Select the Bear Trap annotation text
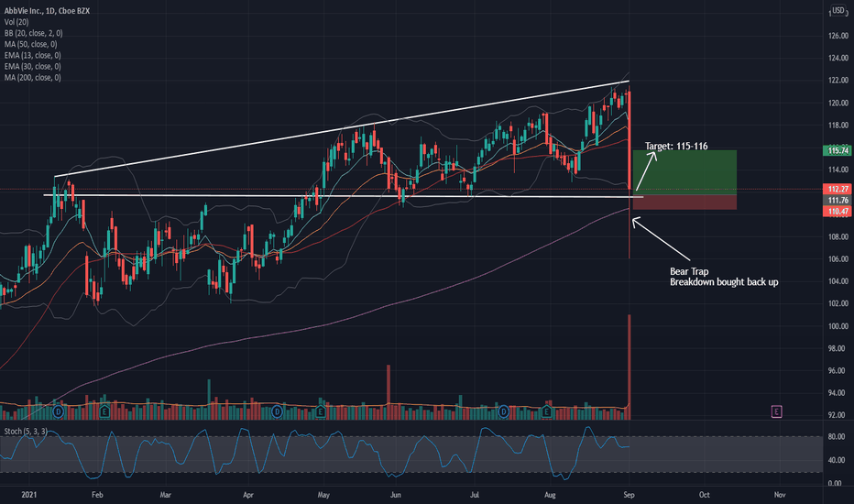 tap(689, 271)
